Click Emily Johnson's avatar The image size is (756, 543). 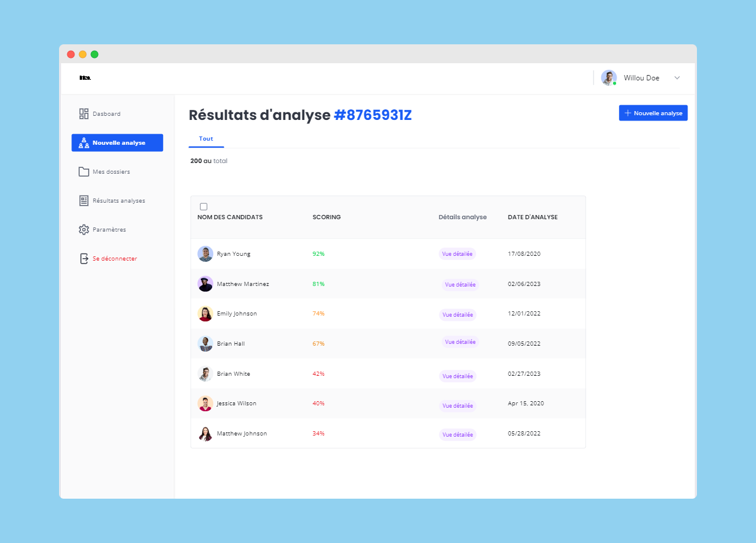pos(205,313)
